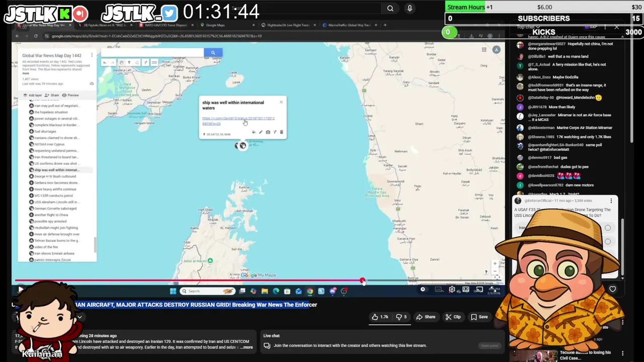Click the pencil edit icon in popup
Viewport: 644px width, 362px height.
point(261,132)
